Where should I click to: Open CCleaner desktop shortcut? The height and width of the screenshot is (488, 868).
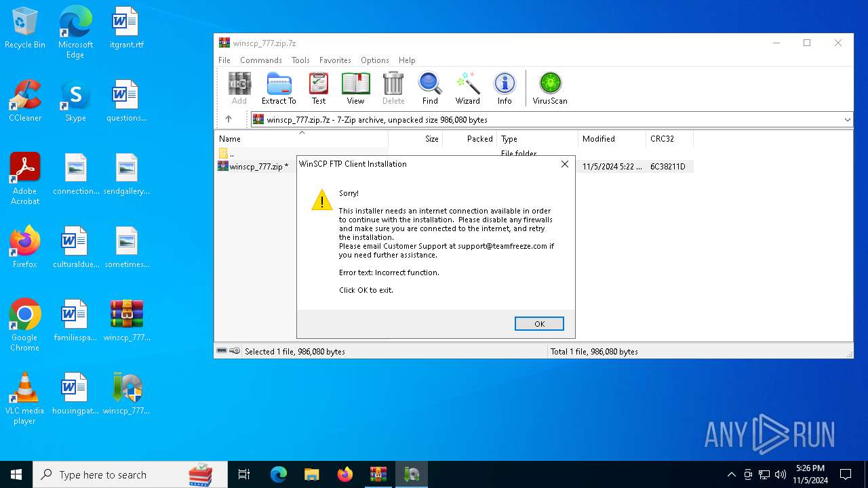[x=25, y=101]
